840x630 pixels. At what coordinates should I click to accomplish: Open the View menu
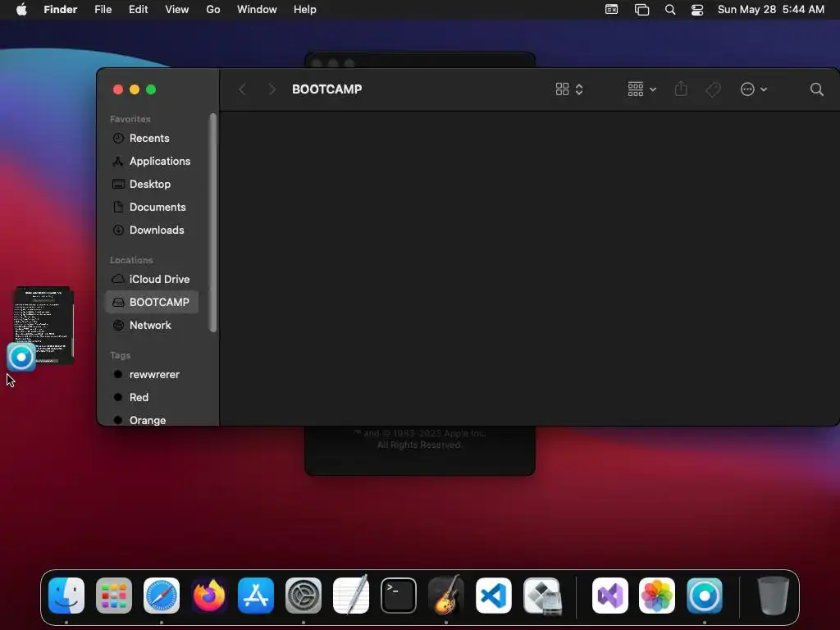pos(177,10)
